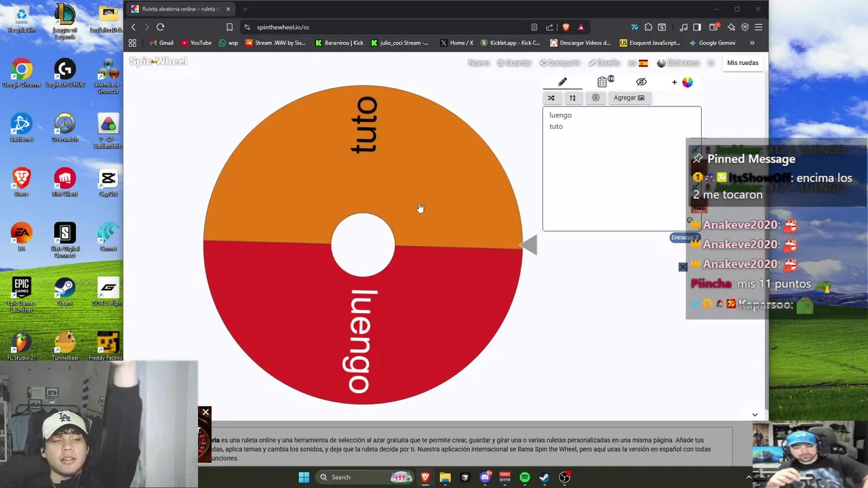Screen dimensions: 868x488
Task: Open FL Studio 21 desktop shortcut
Action: (21, 346)
